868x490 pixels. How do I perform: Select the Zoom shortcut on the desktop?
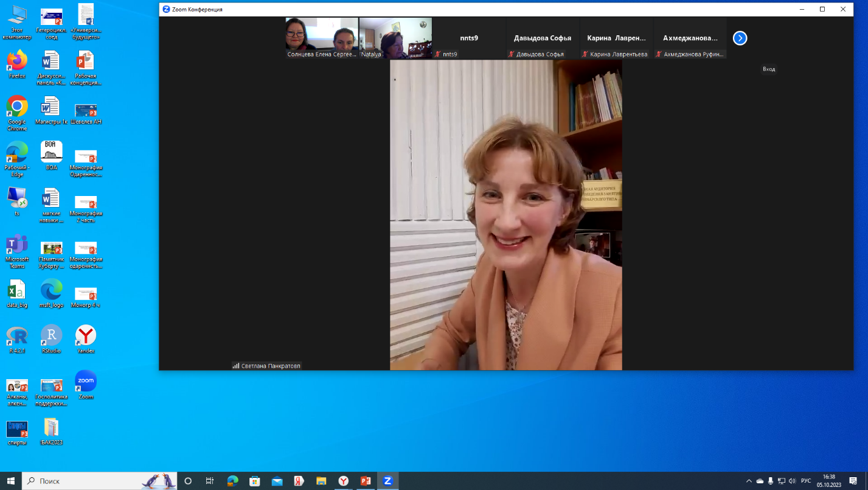tap(86, 385)
